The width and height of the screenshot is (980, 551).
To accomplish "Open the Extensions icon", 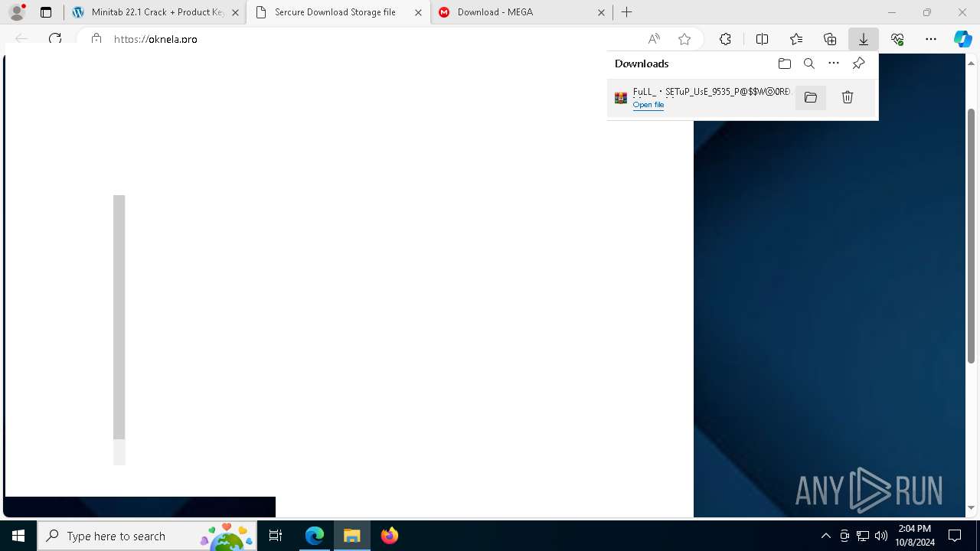I will coord(725,39).
